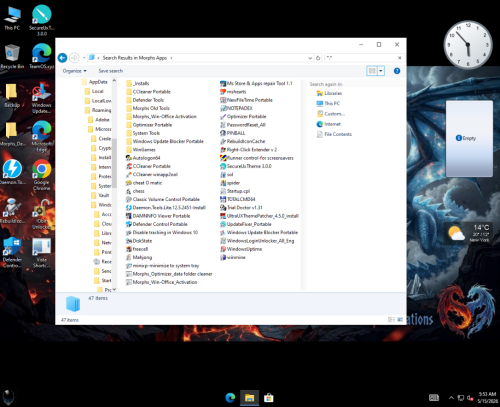Launch the Daemon Tools desktop shortcut
The height and width of the screenshot is (407, 500).
tap(12, 172)
